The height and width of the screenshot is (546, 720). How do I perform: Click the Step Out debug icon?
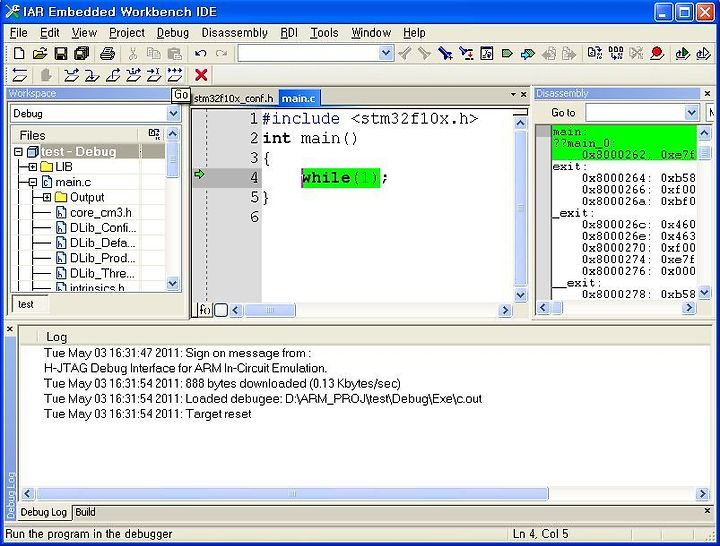coord(113,75)
